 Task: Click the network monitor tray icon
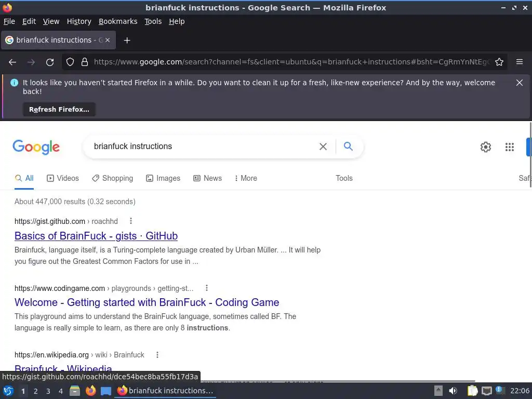(487, 391)
